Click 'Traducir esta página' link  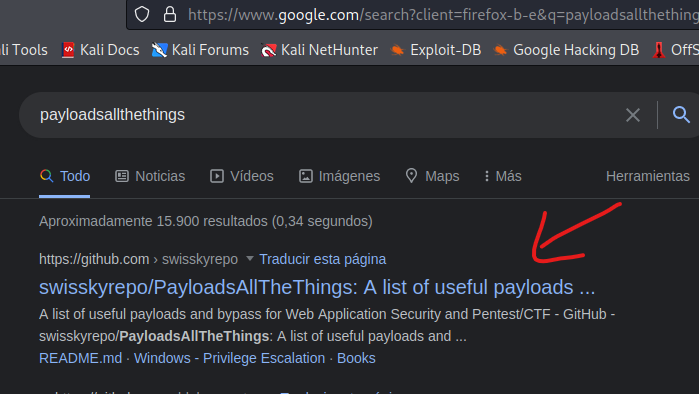323,259
